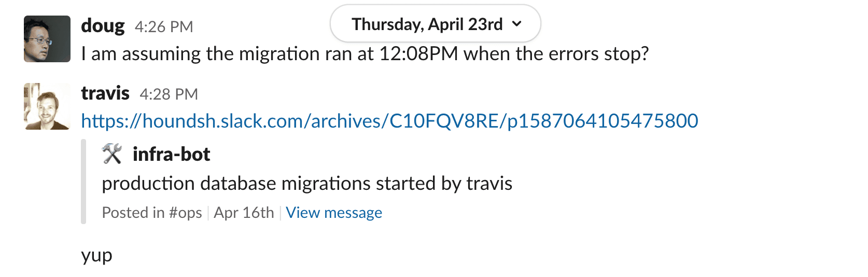
Task: Open the houndsh.slack.com archives link
Action: 389,121
